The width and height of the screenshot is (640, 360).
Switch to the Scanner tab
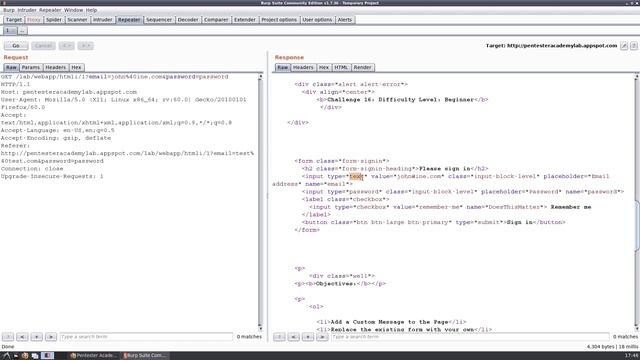pos(77,20)
